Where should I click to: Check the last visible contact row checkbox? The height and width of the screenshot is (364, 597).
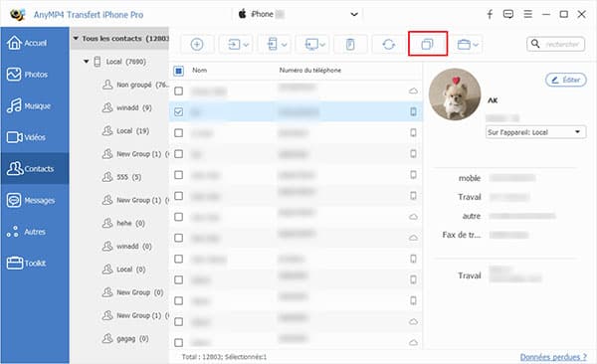pyautogui.click(x=178, y=343)
